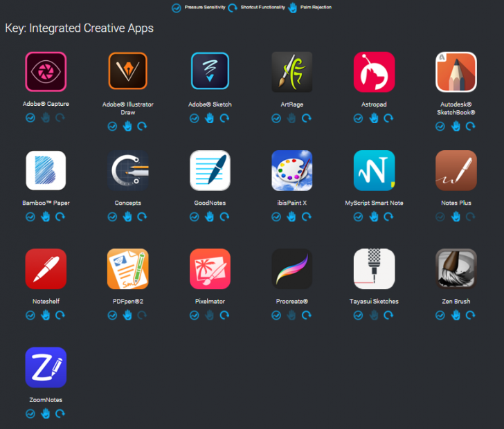Open the ZoomNotes app icon
Image resolution: width=504 pixels, height=429 pixels.
click(46, 367)
